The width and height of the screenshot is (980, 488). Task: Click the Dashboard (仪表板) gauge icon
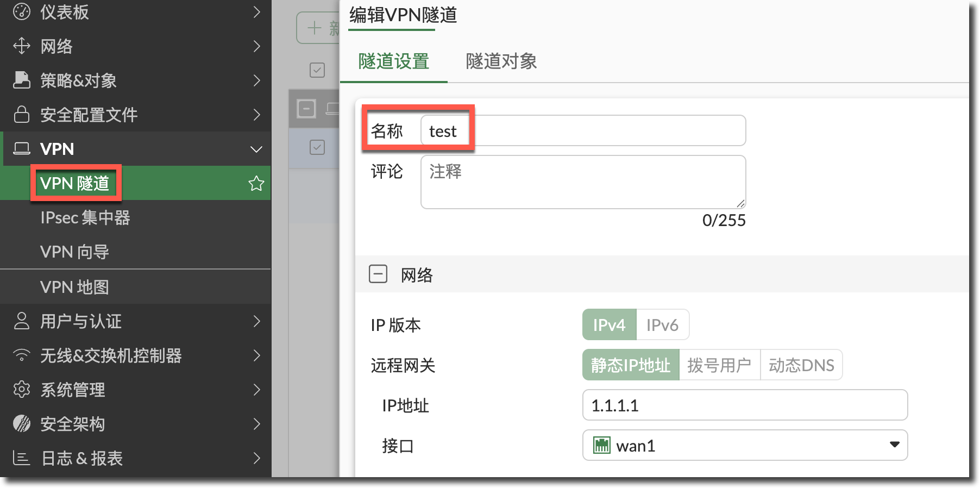(x=22, y=12)
